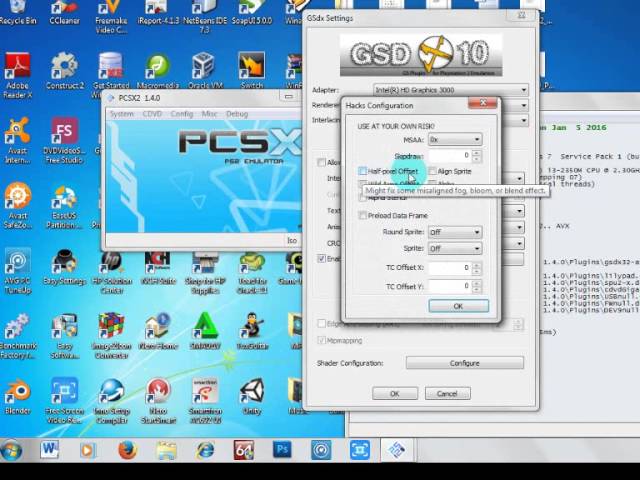Viewport: 640px width, 480px height.
Task: Click the Skipdraw value field
Action: [x=450, y=156]
